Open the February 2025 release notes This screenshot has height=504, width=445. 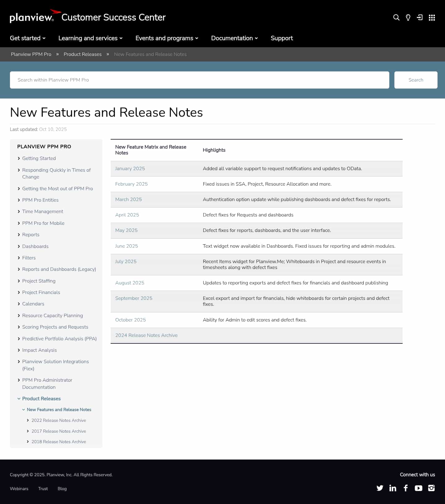131,184
